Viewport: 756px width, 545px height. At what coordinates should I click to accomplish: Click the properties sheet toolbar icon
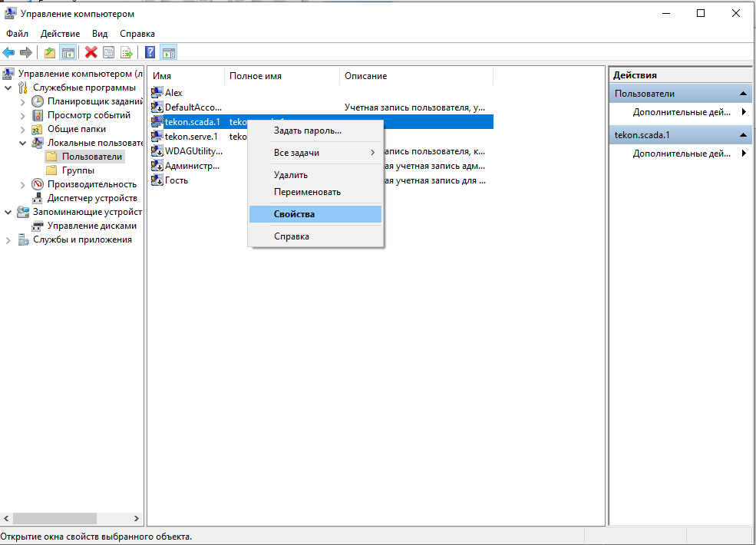coord(109,52)
